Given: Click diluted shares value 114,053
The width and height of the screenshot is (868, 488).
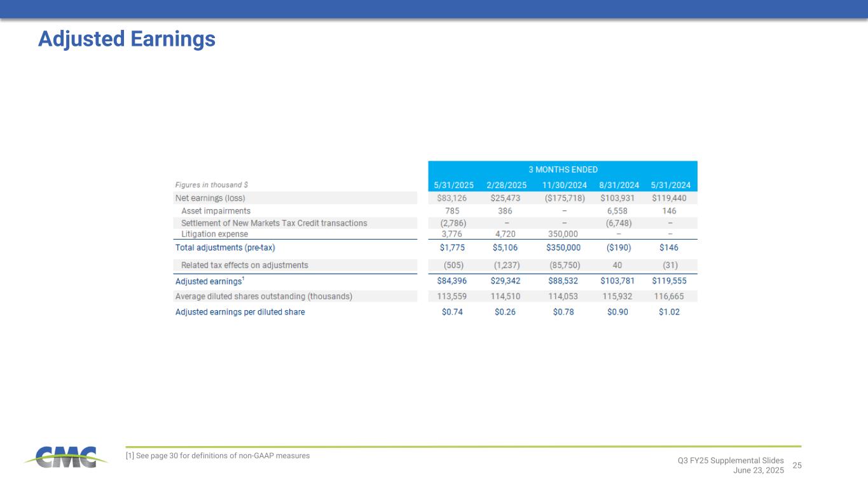Looking at the screenshot, I should (x=563, y=296).
